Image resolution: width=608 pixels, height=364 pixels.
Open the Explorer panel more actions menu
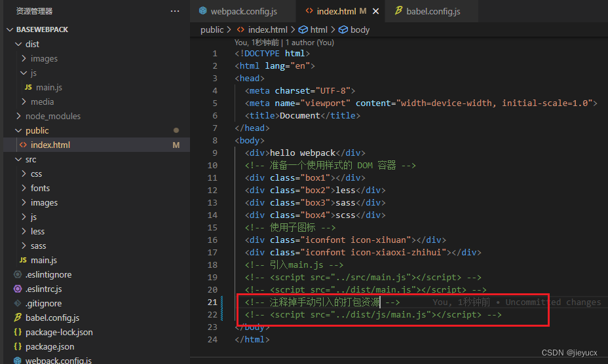point(175,11)
